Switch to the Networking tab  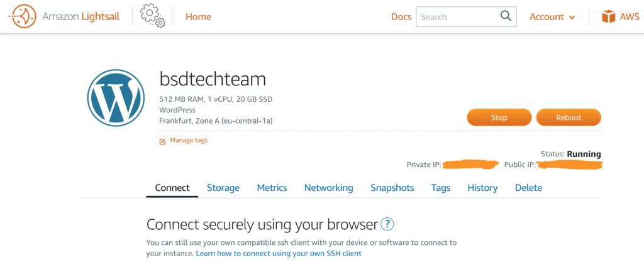coord(328,188)
